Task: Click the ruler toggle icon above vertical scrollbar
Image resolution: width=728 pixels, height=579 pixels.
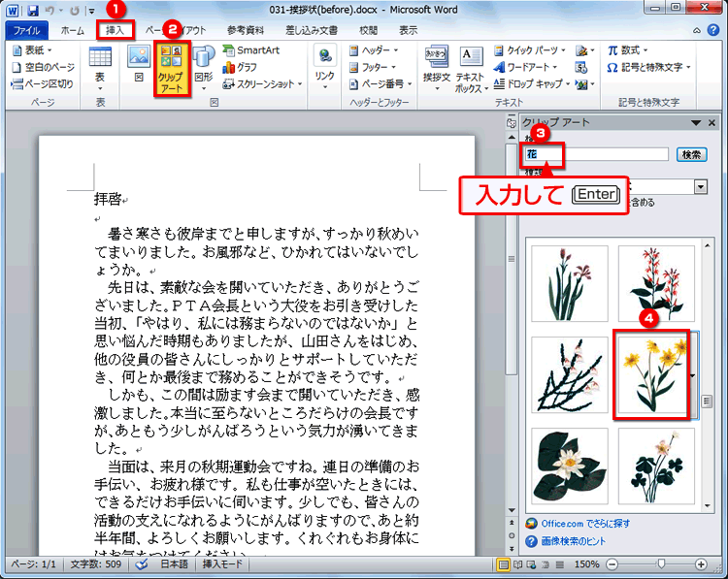Action: [x=512, y=123]
